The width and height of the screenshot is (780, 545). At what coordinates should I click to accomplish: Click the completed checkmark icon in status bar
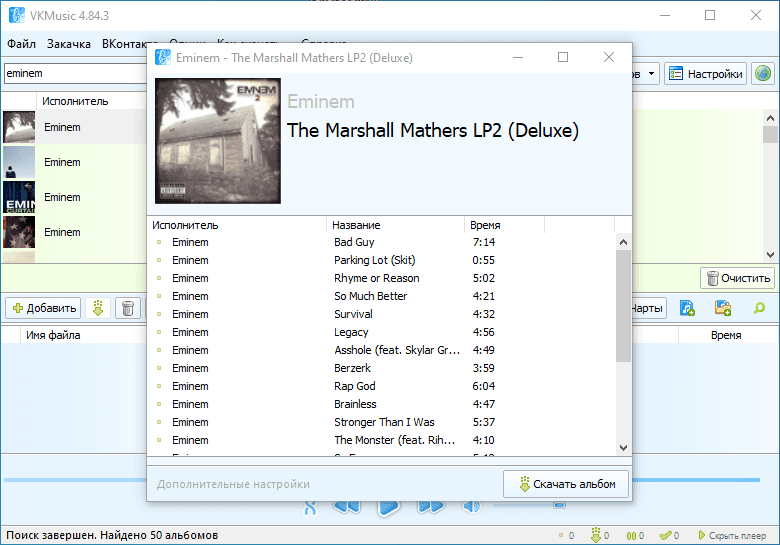click(x=666, y=536)
